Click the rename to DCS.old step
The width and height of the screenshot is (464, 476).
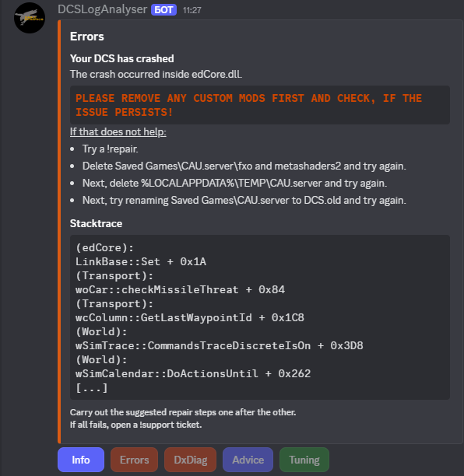[x=244, y=201]
